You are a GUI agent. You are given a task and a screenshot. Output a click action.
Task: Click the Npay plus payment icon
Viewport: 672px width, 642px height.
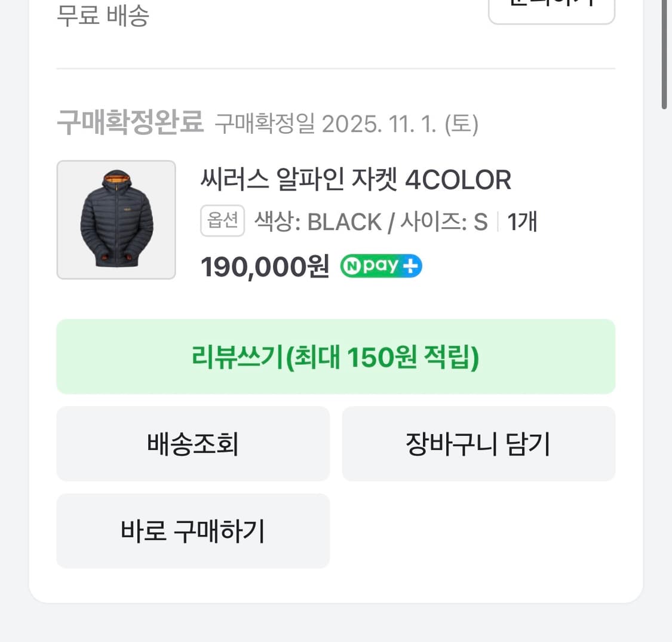pos(381,266)
